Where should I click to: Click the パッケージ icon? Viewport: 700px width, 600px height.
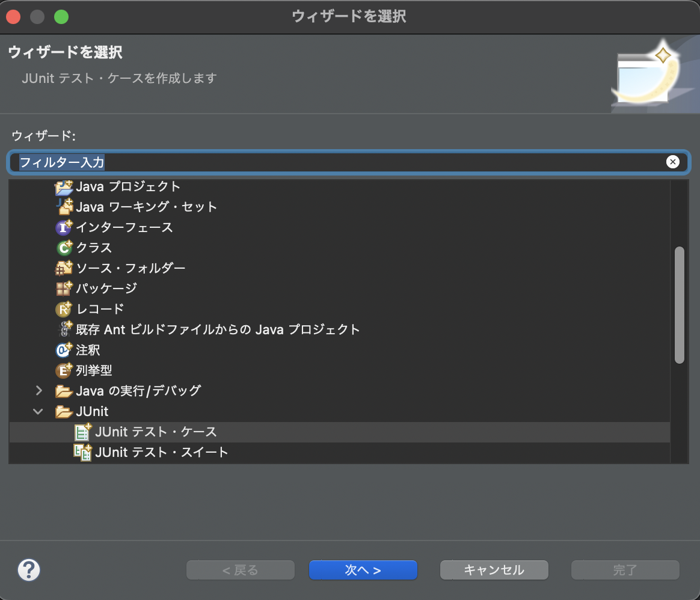(x=64, y=289)
